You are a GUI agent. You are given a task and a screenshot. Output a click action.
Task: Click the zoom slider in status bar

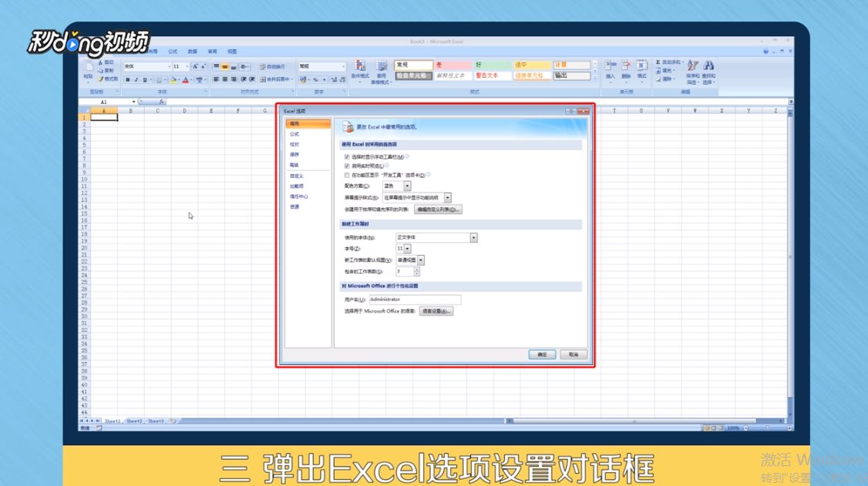767,428
